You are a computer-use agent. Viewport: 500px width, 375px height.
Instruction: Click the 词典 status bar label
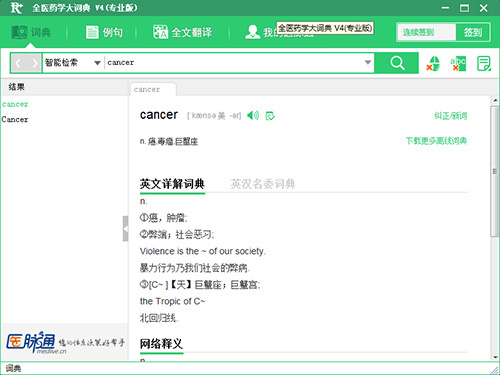13,368
